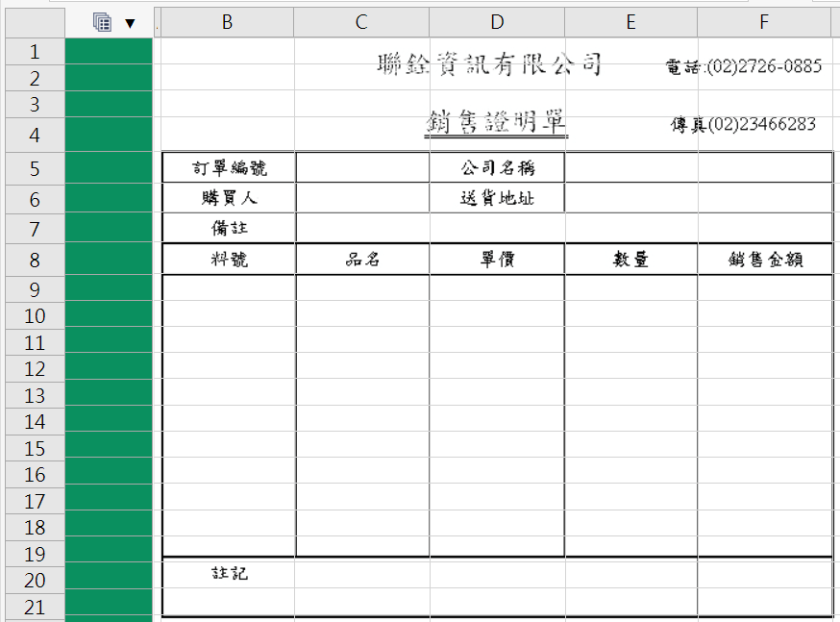Select row 17 header
This screenshot has width=840, height=622.
pos(35,501)
